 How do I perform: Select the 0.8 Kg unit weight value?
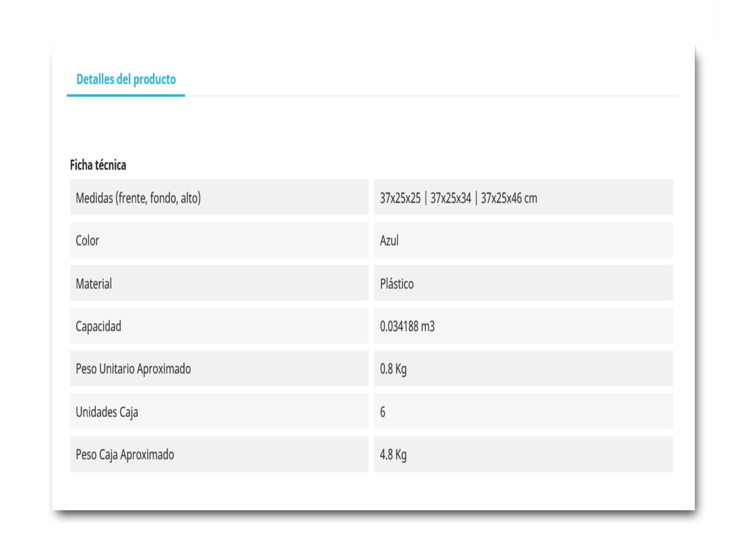click(x=393, y=369)
